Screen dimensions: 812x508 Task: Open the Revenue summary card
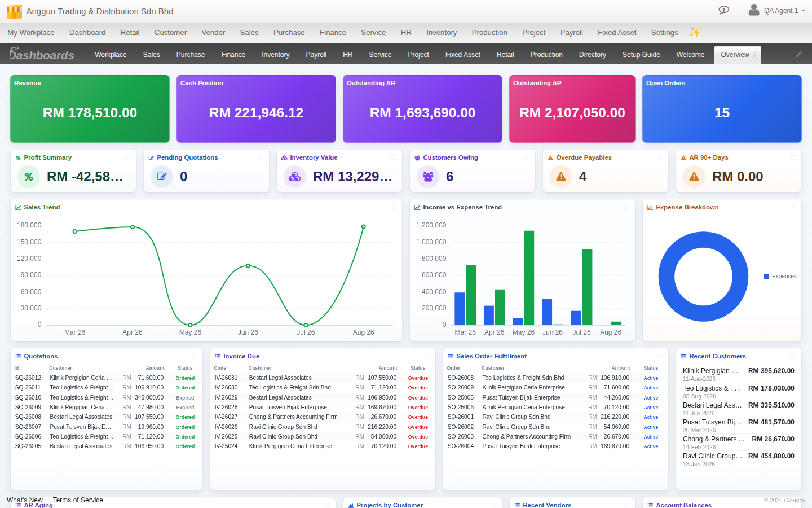click(90, 109)
